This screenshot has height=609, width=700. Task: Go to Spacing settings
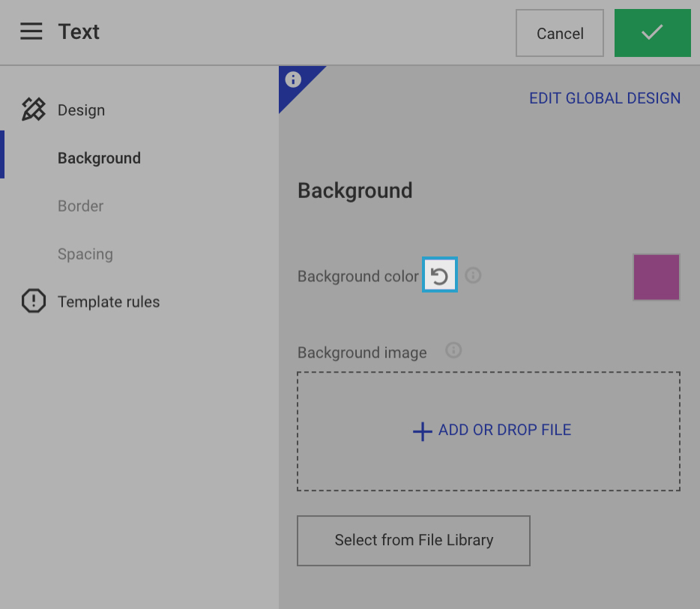tap(85, 253)
